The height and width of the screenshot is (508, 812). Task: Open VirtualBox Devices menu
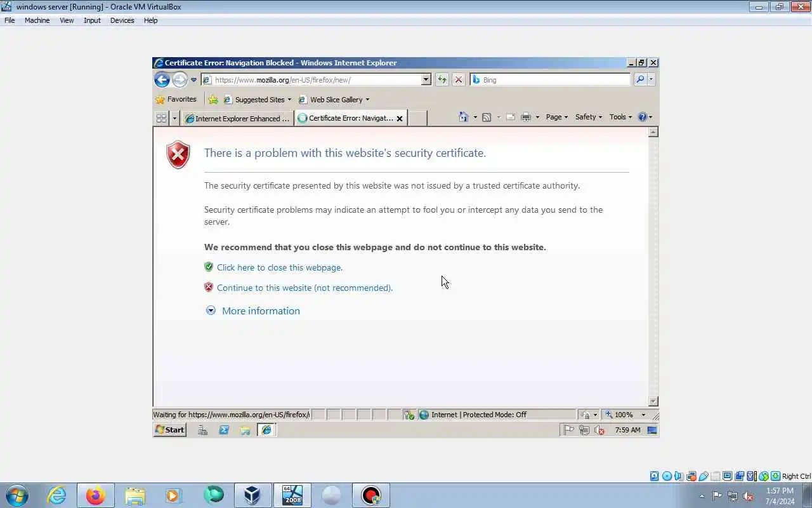click(122, 20)
